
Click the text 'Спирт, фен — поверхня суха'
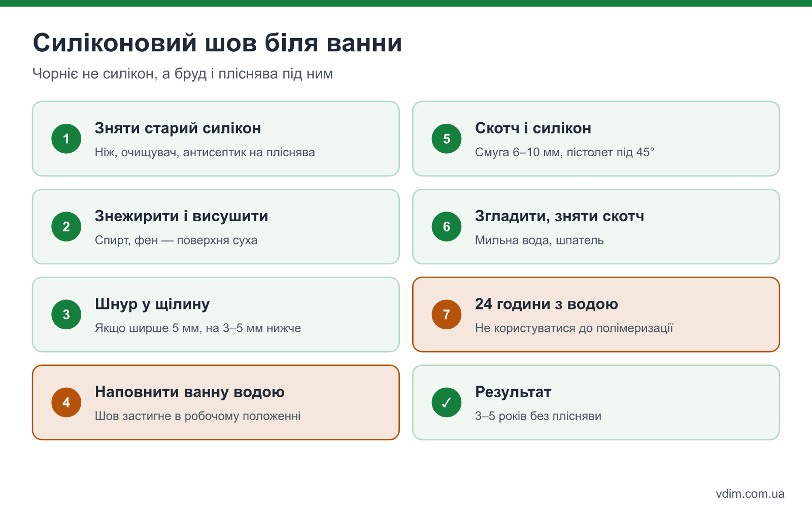[176, 240]
